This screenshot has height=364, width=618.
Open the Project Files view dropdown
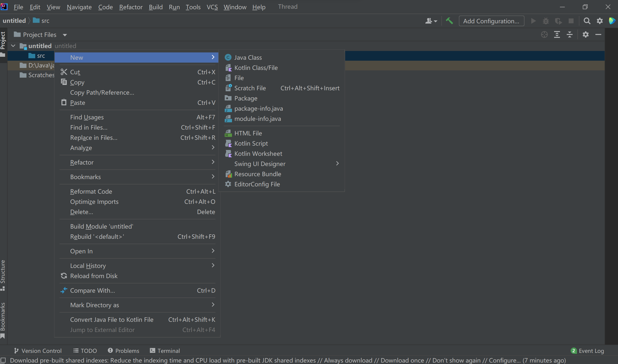(65, 35)
